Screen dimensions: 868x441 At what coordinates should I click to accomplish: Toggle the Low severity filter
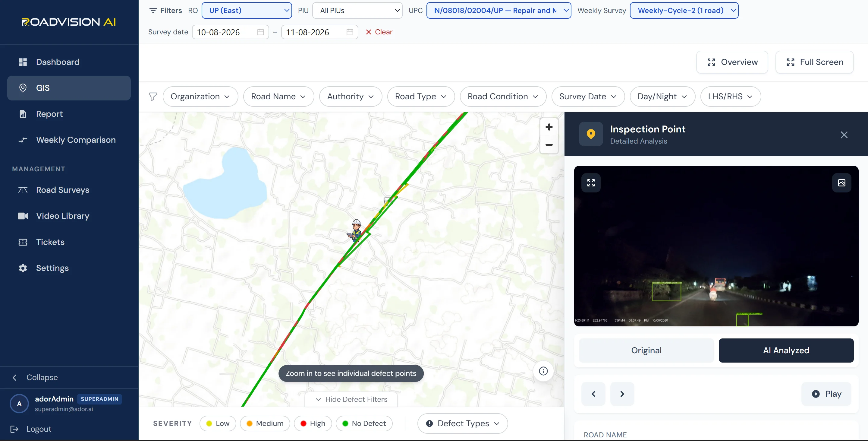coord(218,424)
